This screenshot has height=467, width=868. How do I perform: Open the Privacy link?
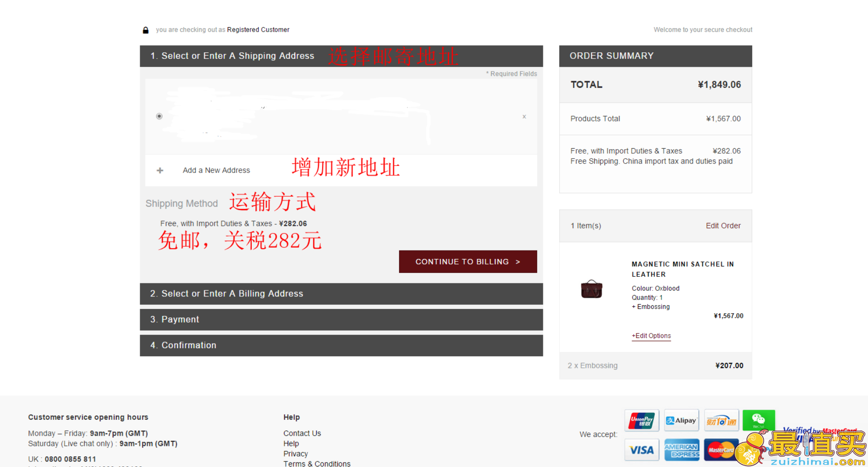pos(296,454)
